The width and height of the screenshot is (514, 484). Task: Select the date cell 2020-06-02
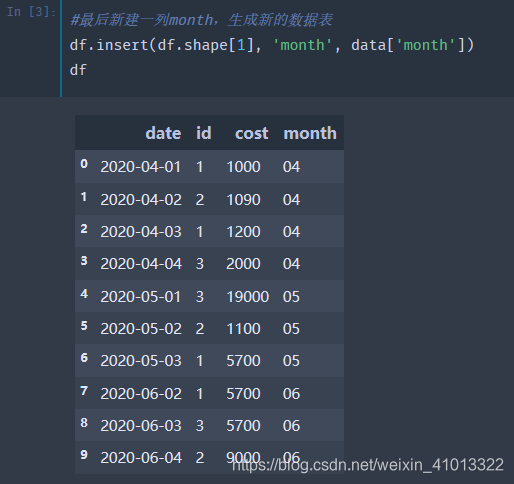pos(141,394)
